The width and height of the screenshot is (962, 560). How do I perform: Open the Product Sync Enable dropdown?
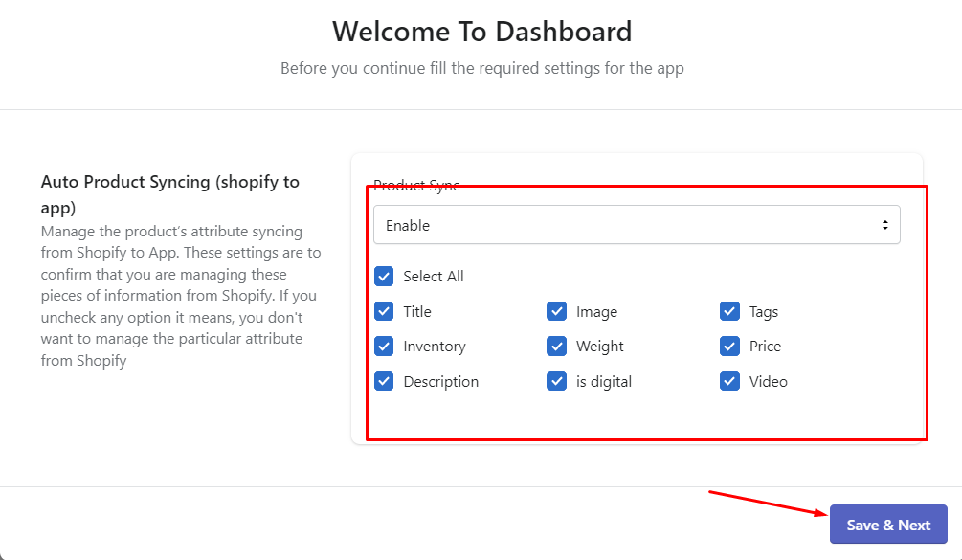(637, 225)
